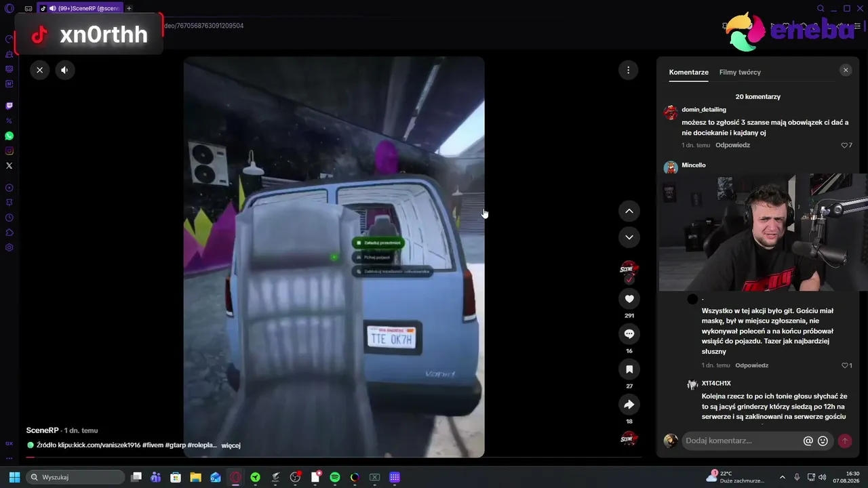This screenshot has height=488, width=868.
Task: Open the SceneRP author name below video
Action: [x=42, y=430]
